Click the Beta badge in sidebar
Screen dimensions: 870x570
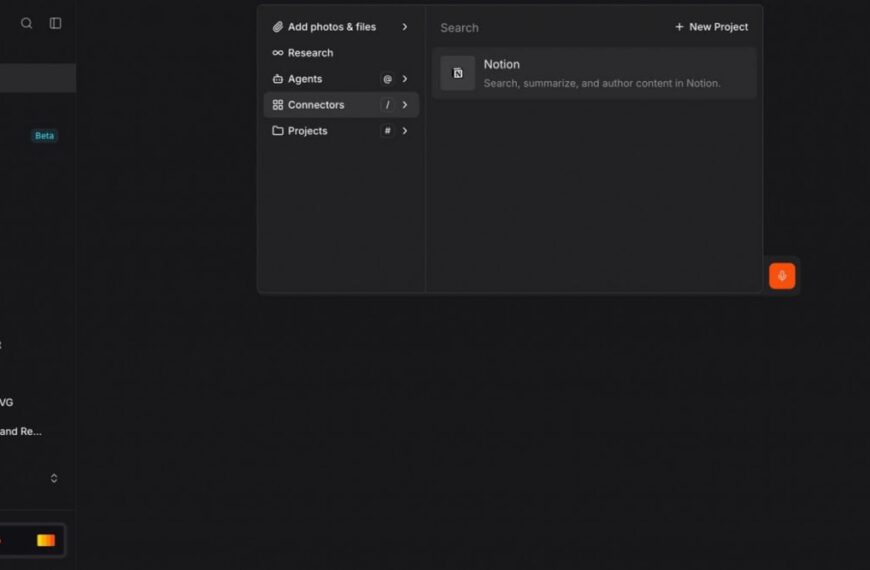pyautogui.click(x=44, y=136)
